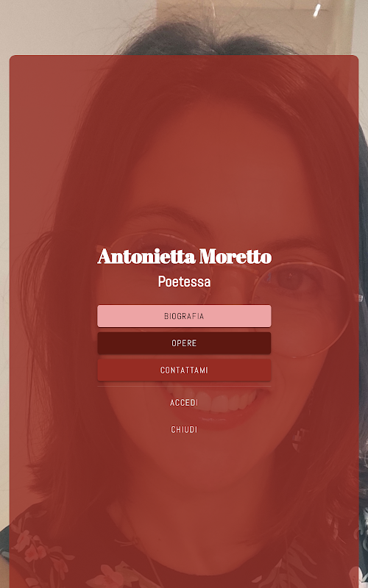Image resolution: width=368 pixels, height=588 pixels.
Task: Go to the Opere page
Action: point(184,343)
